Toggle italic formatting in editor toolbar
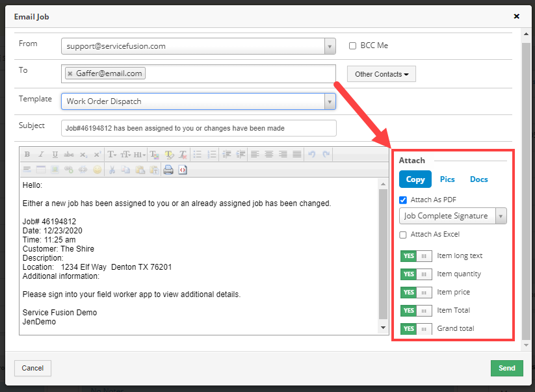 pyautogui.click(x=41, y=155)
